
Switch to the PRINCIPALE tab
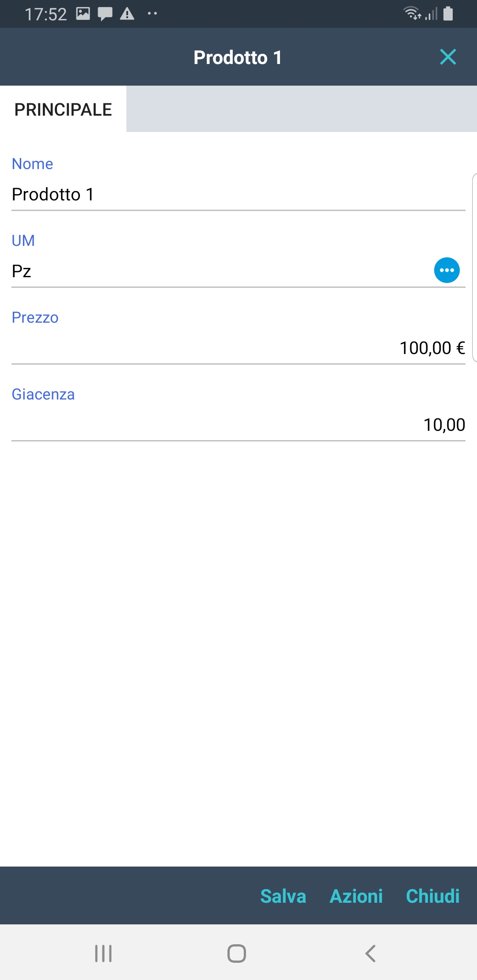click(63, 109)
